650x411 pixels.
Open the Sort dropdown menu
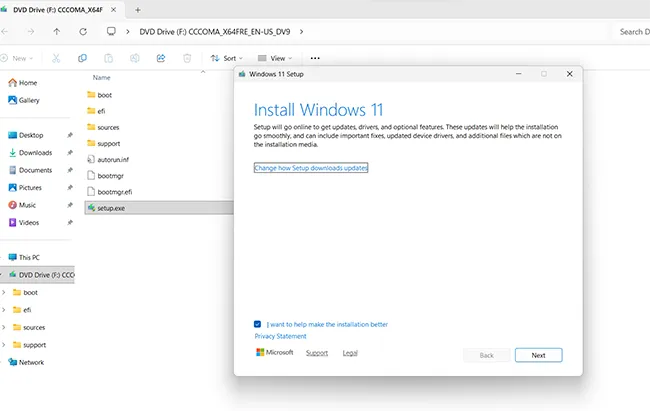(x=226, y=58)
